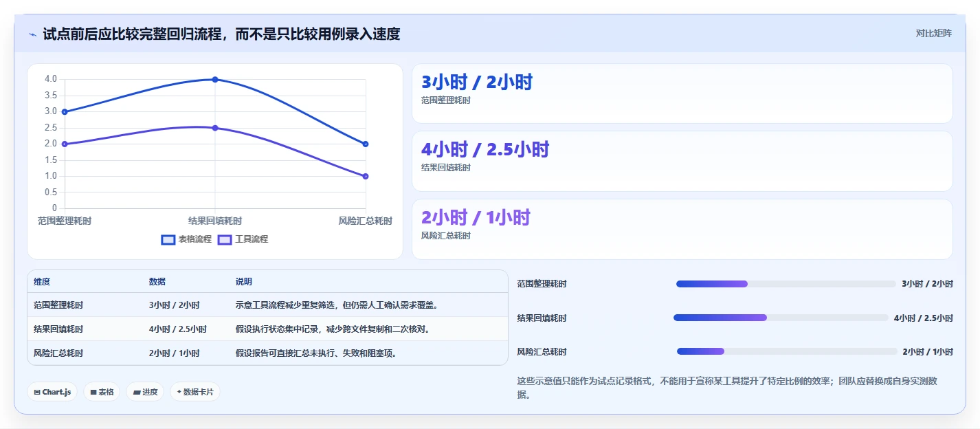Click description starting 假设报告可直接汇总
Image resolution: width=980 pixels, height=429 pixels.
tap(316, 353)
